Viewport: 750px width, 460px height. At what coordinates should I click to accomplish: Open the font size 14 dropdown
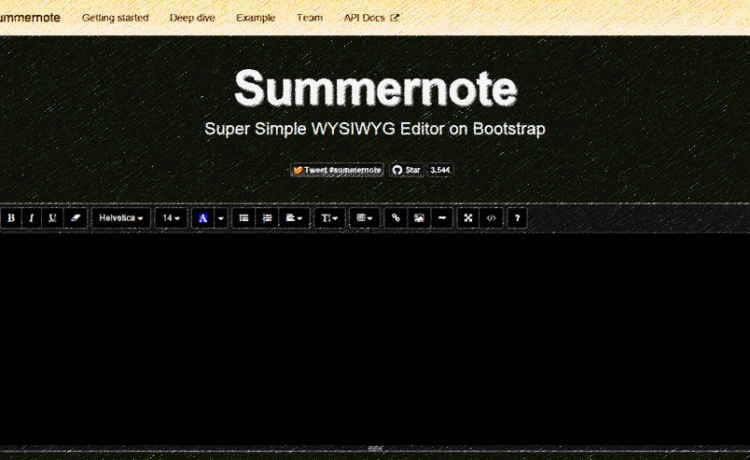click(x=171, y=218)
